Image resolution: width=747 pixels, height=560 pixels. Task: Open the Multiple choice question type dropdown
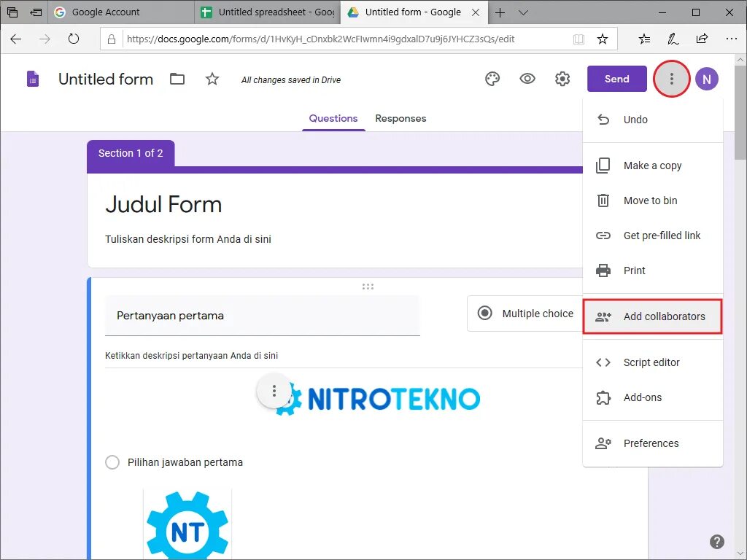(x=525, y=314)
